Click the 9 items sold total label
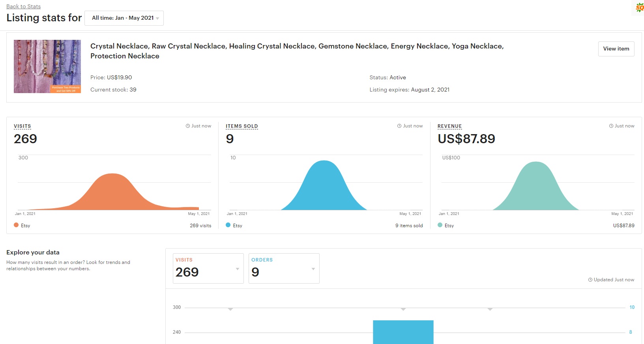Image resolution: width=644 pixels, height=344 pixels. 409,226
